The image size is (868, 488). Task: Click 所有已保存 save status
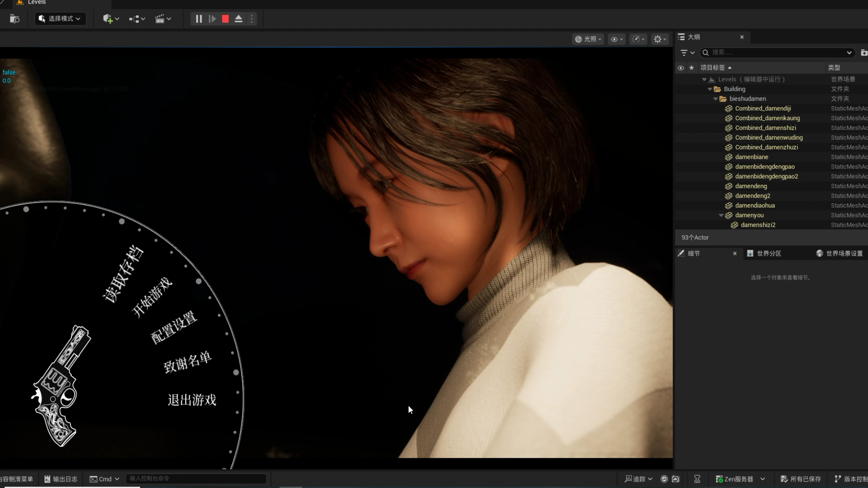pyautogui.click(x=801, y=479)
